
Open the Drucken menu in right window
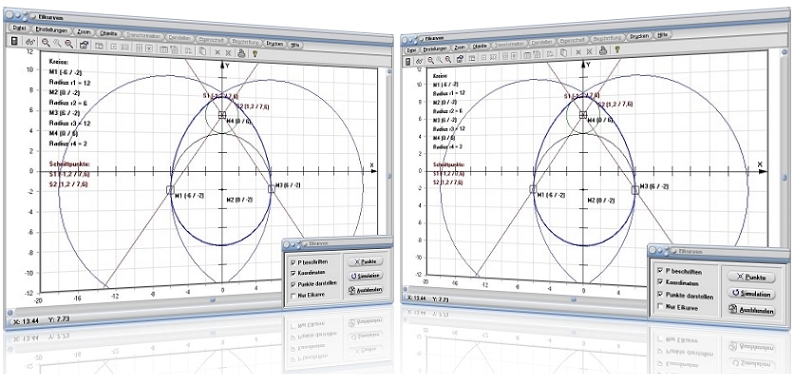(x=640, y=37)
